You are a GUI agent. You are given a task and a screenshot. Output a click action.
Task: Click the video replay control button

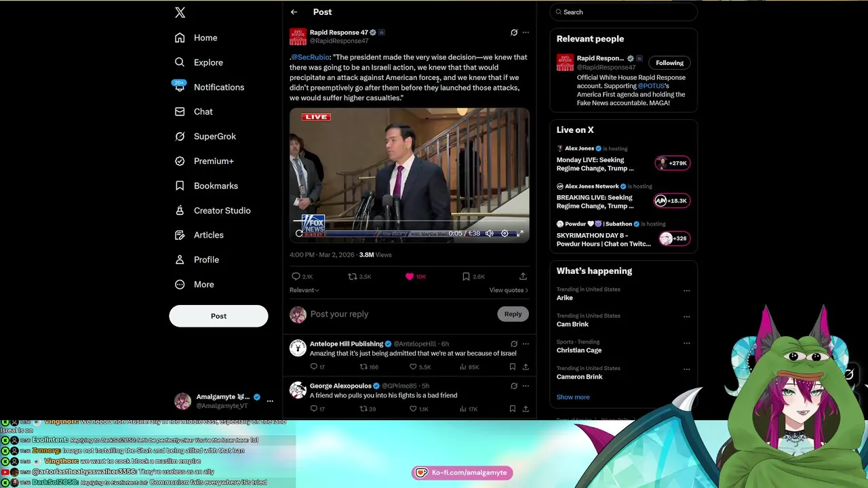(299, 233)
